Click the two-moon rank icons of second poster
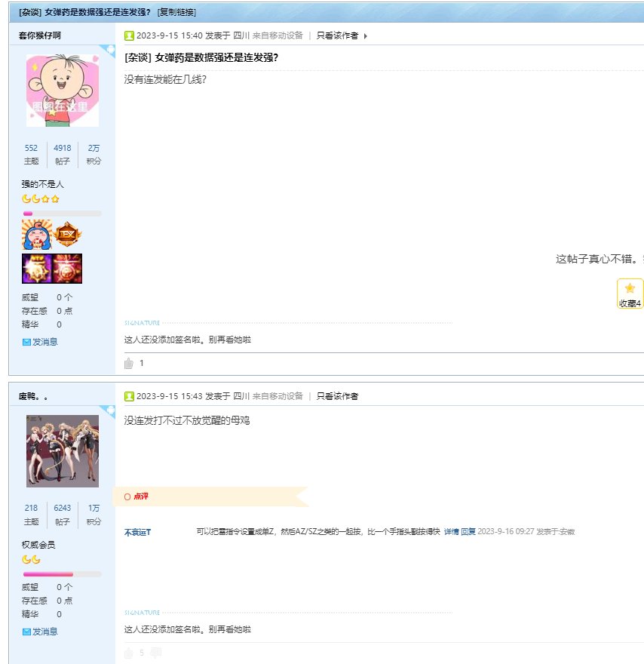 coord(32,559)
